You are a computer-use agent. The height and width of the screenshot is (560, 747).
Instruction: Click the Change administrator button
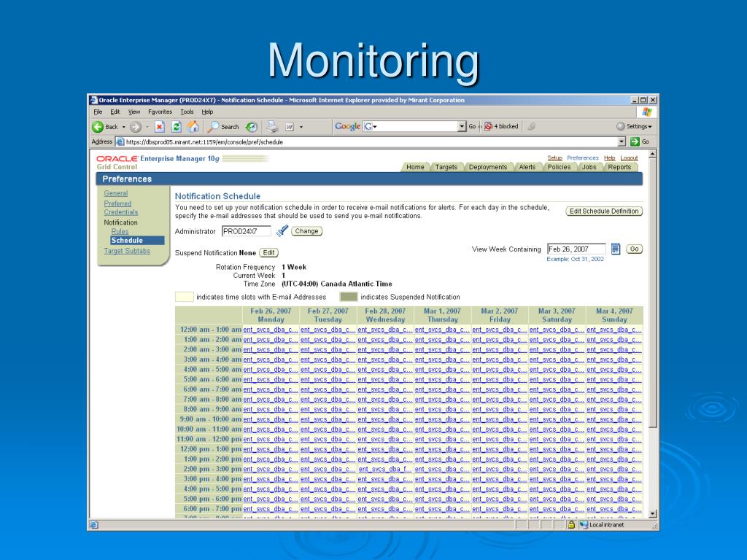click(x=307, y=231)
